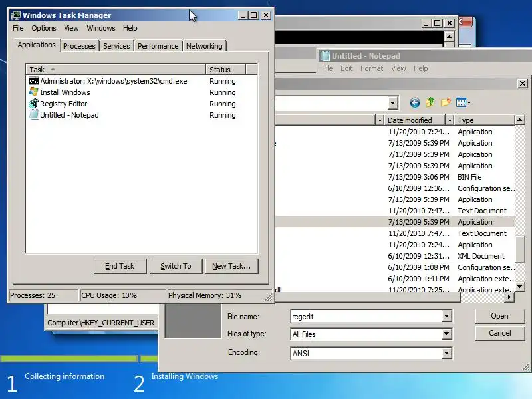Open the Date modified column filter arrow
This screenshot has height=399, width=532.
click(x=450, y=120)
